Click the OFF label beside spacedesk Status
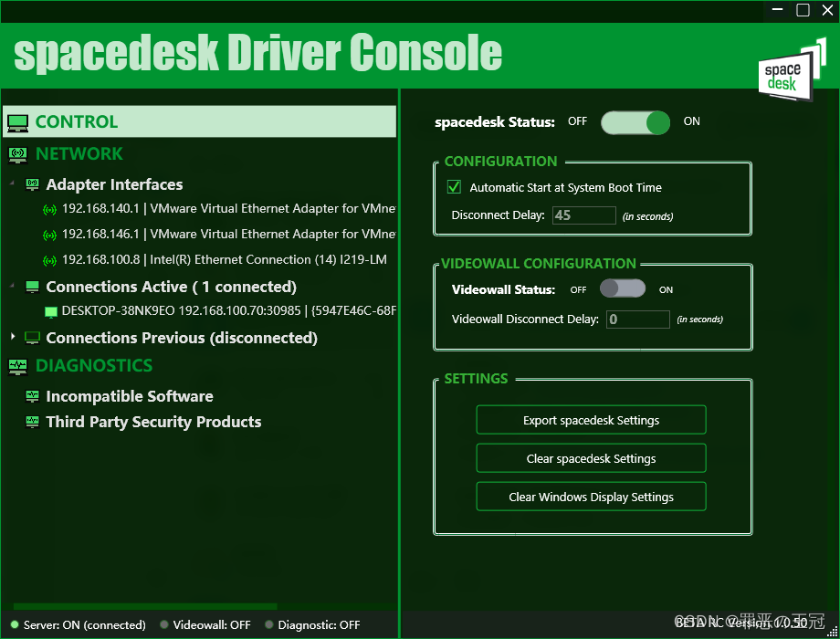 pos(577,121)
